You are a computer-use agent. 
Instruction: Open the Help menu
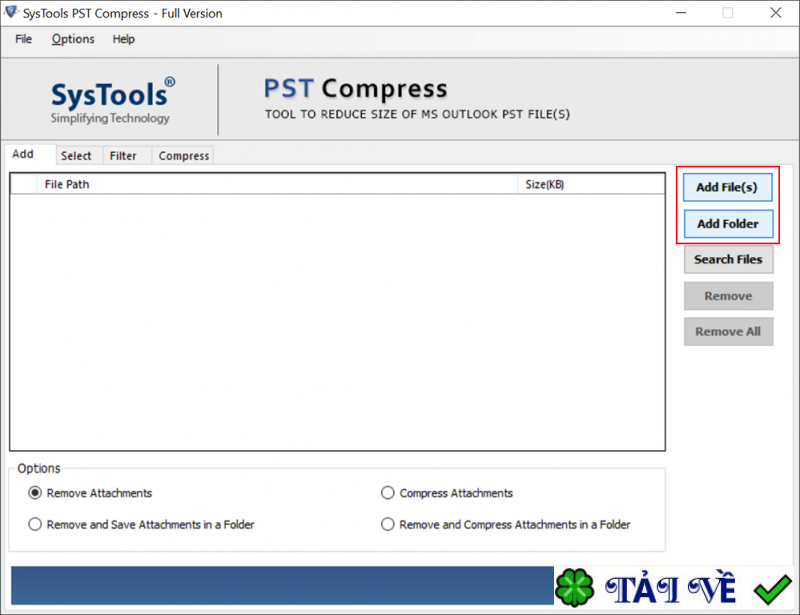pyautogui.click(x=123, y=39)
